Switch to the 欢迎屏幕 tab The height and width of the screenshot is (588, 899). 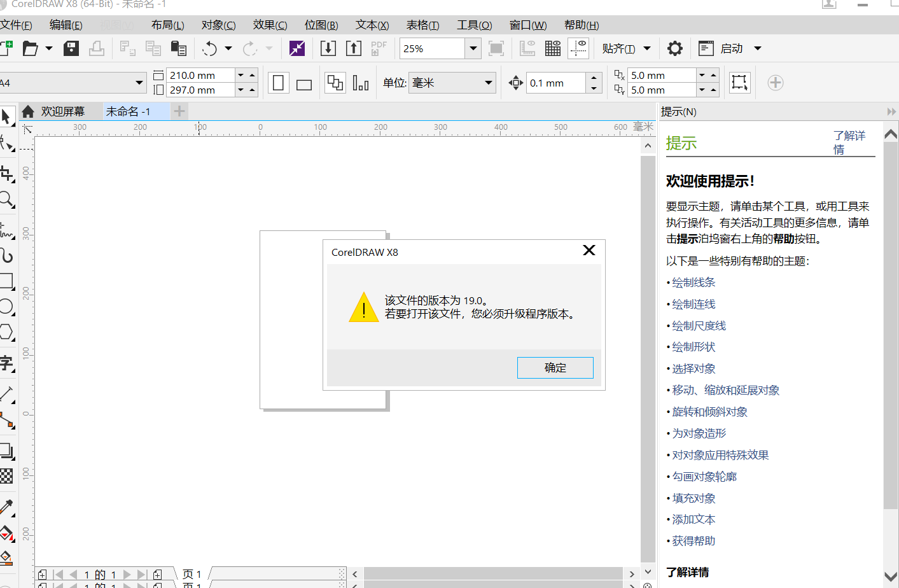[x=63, y=111]
